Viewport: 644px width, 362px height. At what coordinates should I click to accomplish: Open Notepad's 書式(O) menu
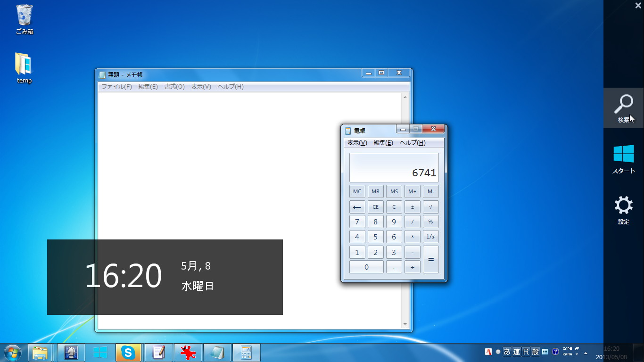pos(174,87)
